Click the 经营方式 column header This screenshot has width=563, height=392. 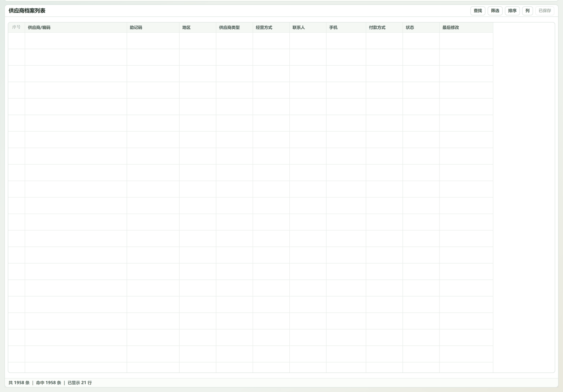271,27
